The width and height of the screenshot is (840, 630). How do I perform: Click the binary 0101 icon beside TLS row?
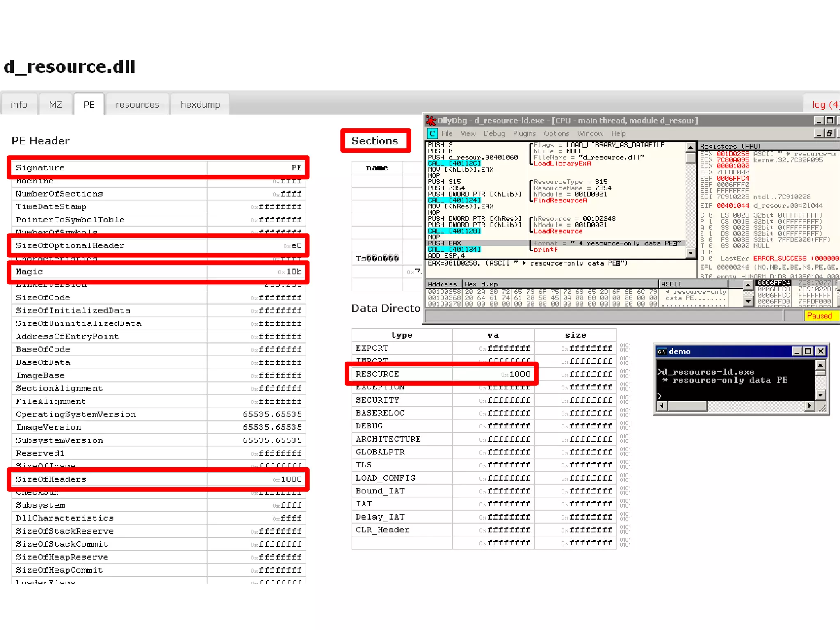coord(625,465)
